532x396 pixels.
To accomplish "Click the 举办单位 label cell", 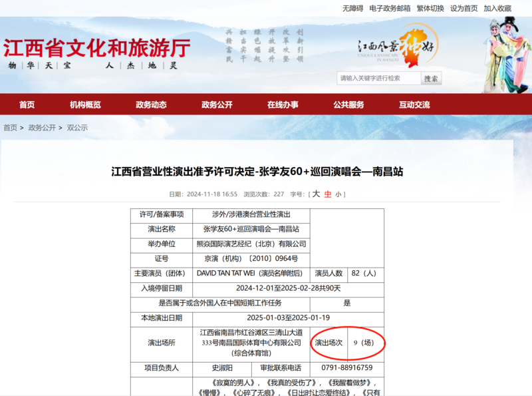I will tap(162, 244).
